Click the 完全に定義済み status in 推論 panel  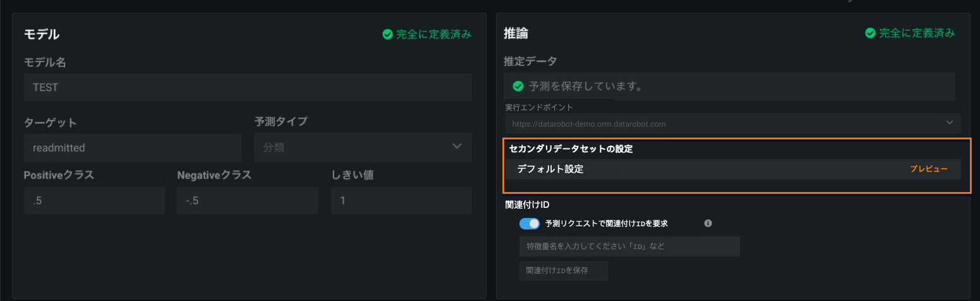(x=917, y=33)
